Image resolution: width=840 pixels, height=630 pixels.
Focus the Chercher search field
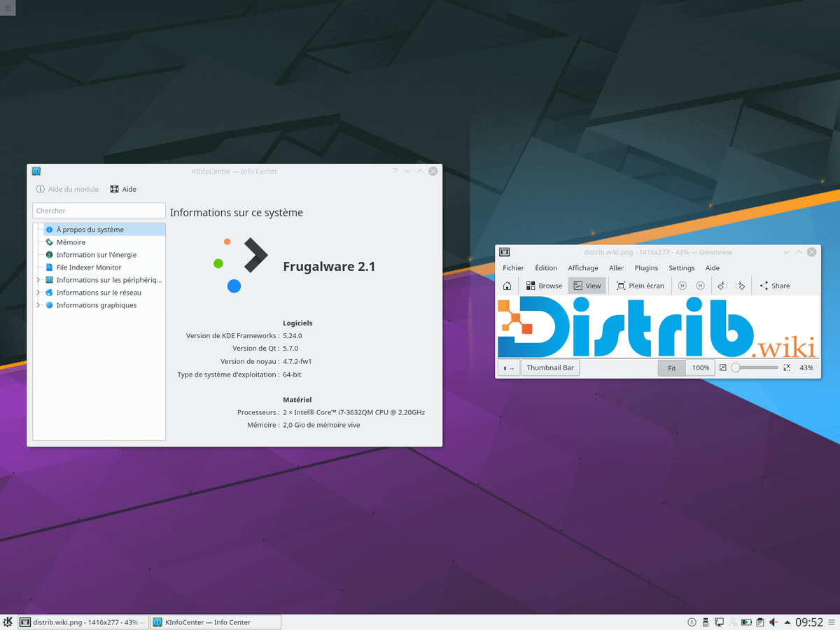99,211
